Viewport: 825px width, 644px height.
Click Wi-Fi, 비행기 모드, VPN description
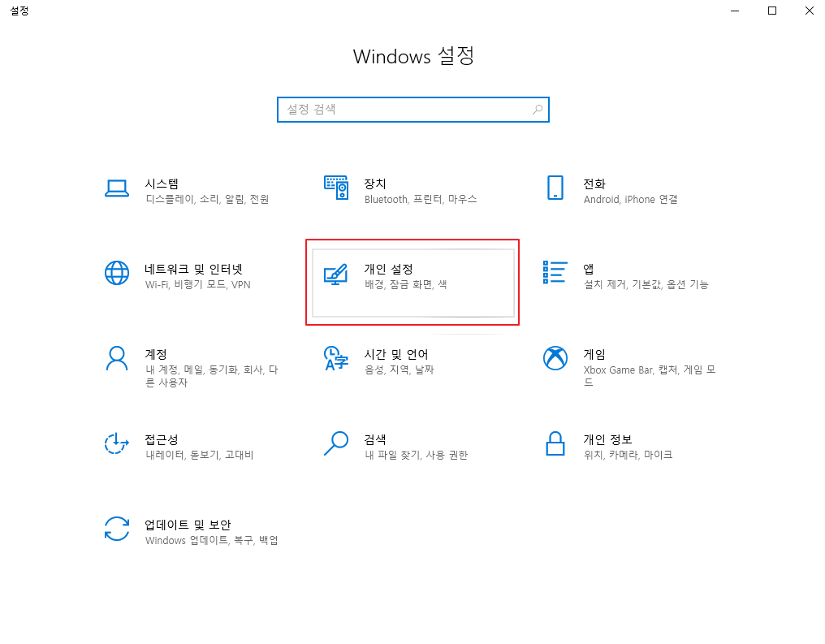point(198,285)
